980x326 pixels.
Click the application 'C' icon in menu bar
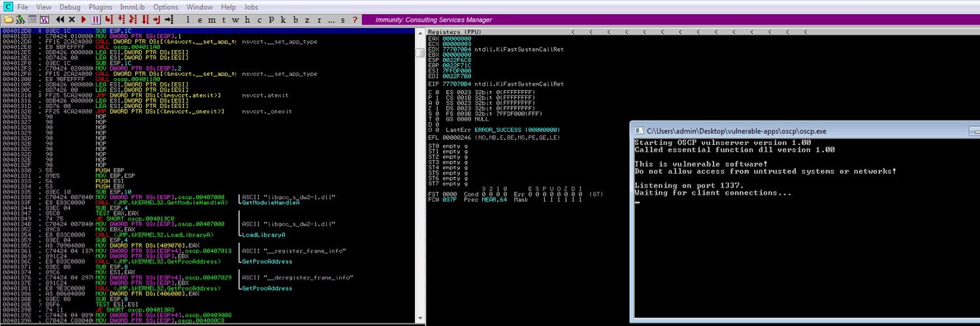pos(7,6)
